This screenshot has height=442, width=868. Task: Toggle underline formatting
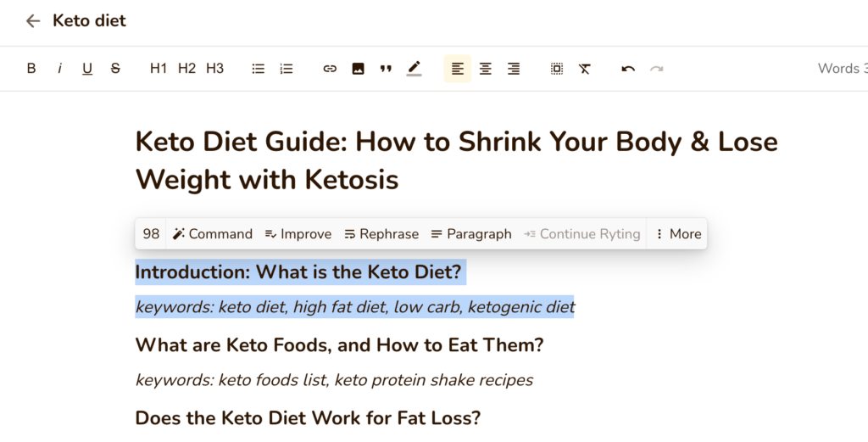pos(87,69)
